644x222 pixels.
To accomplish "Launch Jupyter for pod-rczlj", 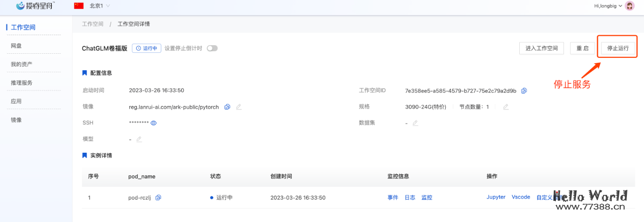I will (x=496, y=197).
